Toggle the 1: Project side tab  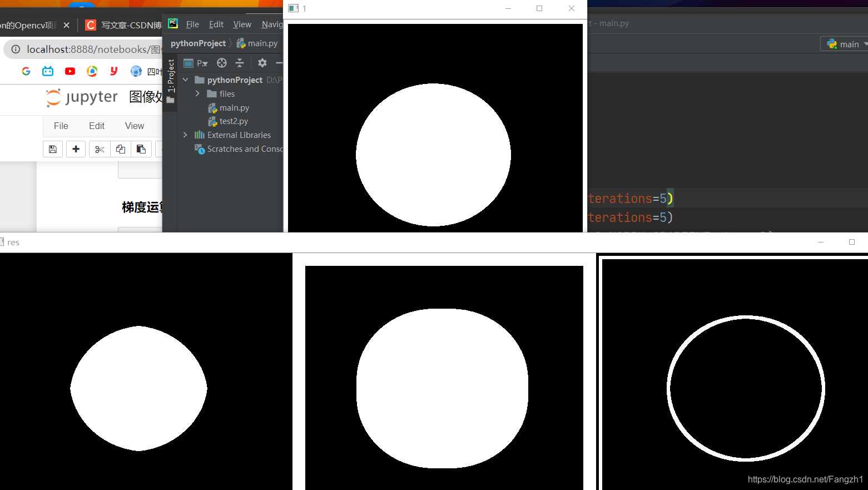tap(171, 81)
